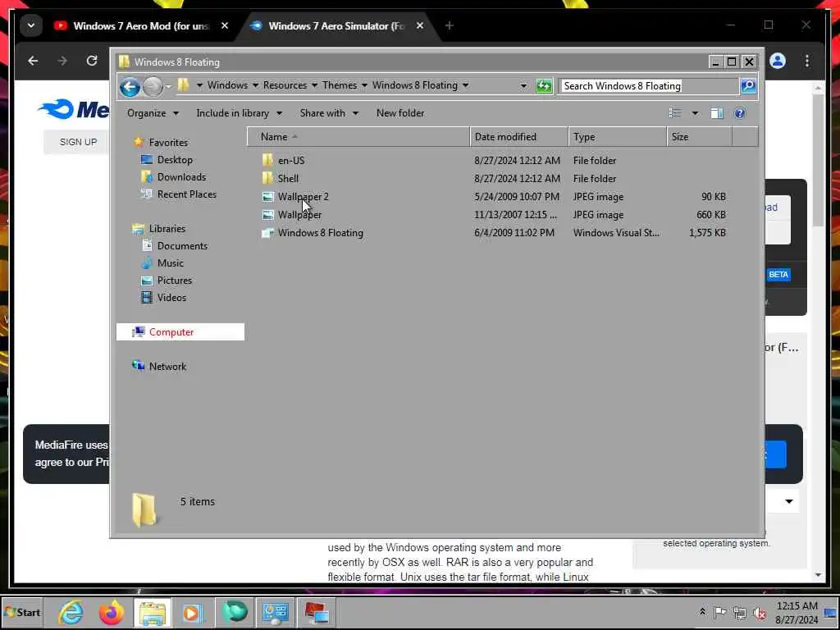
Task: Expand the Windows breadcrumb dropdown arrow
Action: tap(255, 85)
